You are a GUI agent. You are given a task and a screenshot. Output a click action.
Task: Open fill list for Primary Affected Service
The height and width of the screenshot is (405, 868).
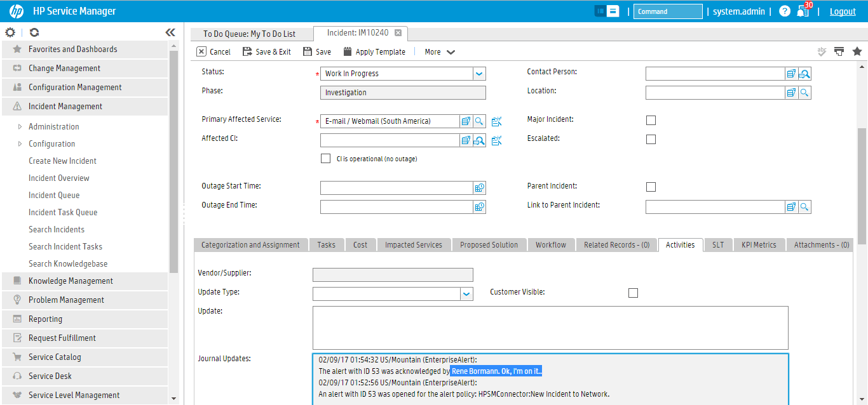pyautogui.click(x=466, y=121)
